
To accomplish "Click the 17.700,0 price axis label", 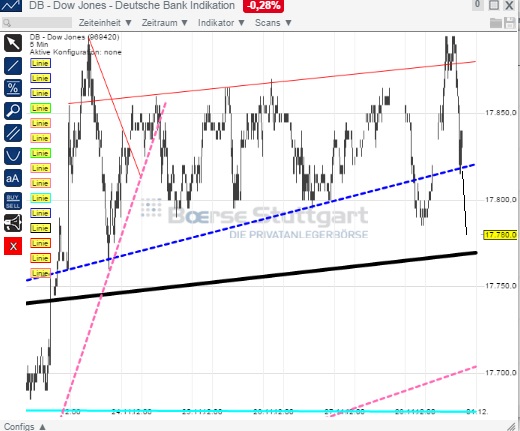I will [501, 372].
